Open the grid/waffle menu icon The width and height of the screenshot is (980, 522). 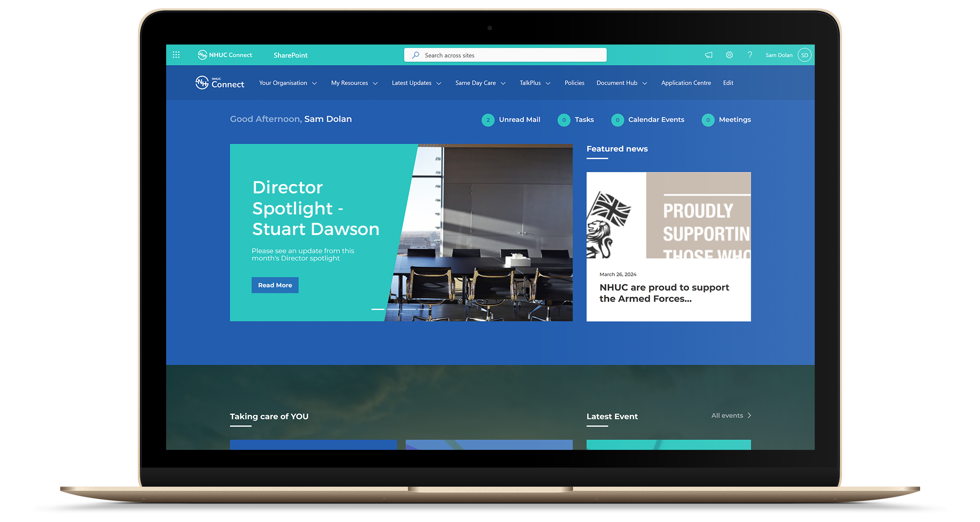coord(175,54)
